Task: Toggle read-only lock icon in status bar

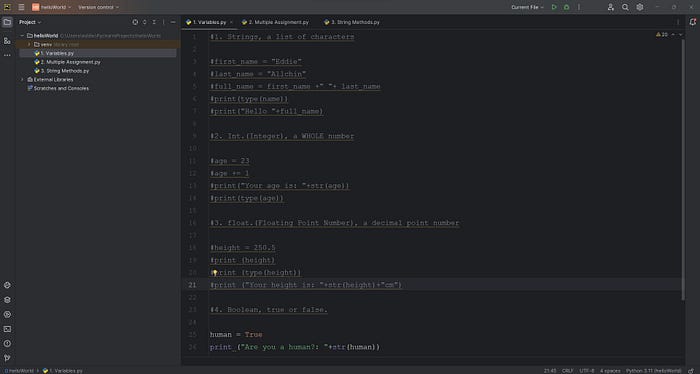Action: [691, 370]
